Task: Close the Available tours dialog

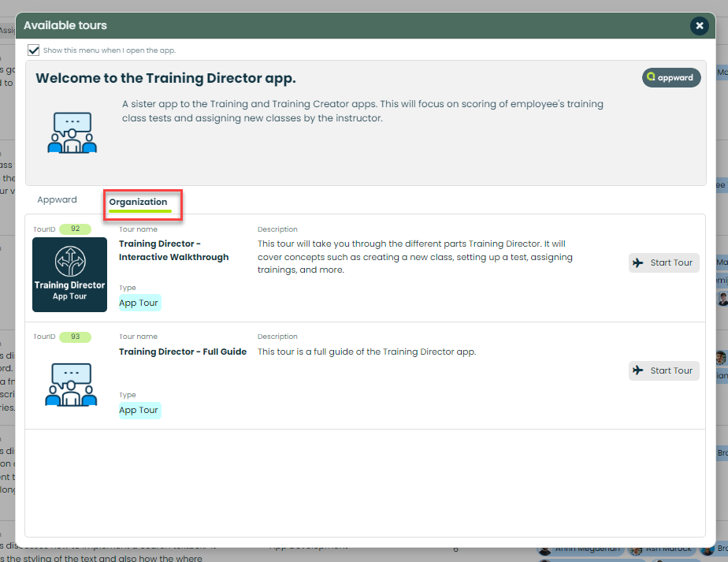Action: click(x=699, y=25)
